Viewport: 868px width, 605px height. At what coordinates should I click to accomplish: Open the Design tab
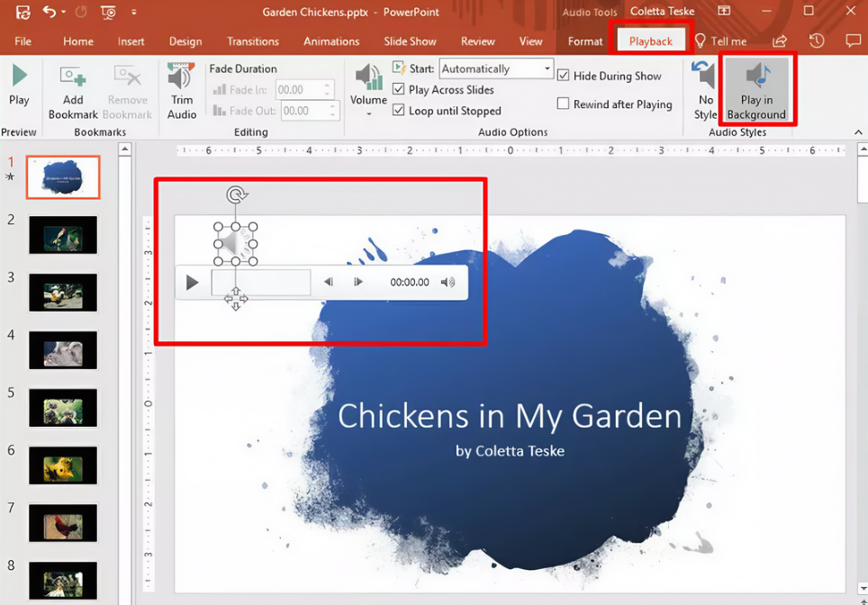(185, 41)
